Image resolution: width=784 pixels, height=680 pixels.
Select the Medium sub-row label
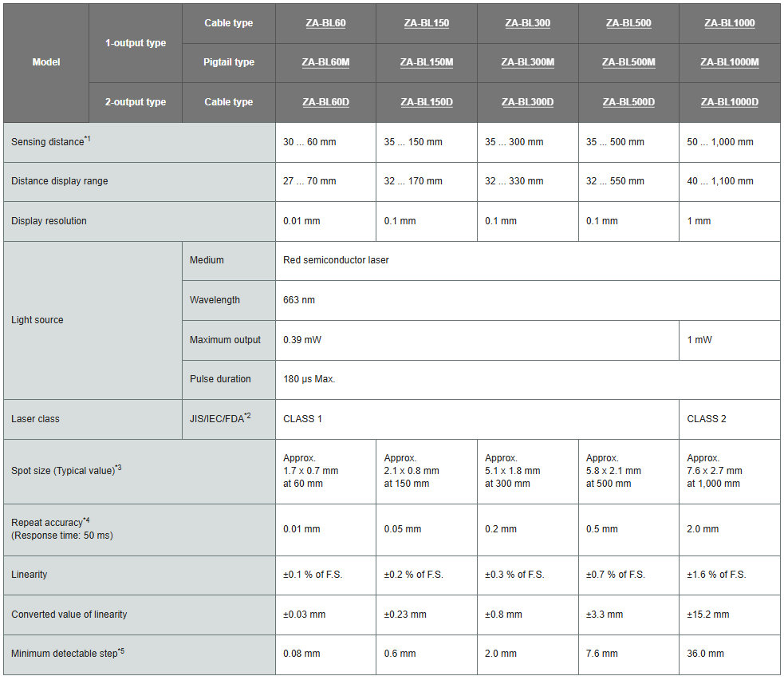228,261
